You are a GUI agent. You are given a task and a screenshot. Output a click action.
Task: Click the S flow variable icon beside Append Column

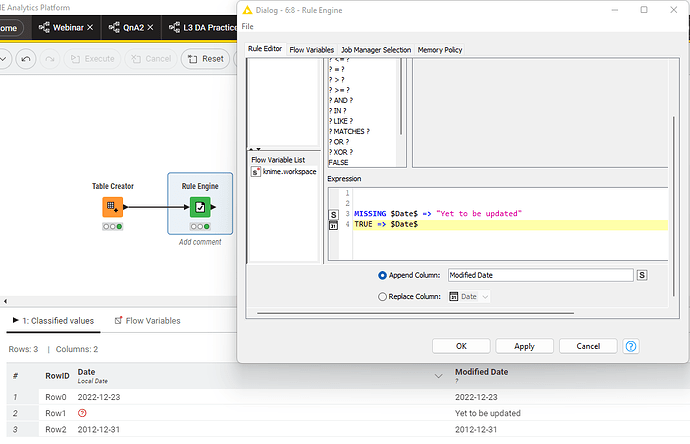pos(642,275)
